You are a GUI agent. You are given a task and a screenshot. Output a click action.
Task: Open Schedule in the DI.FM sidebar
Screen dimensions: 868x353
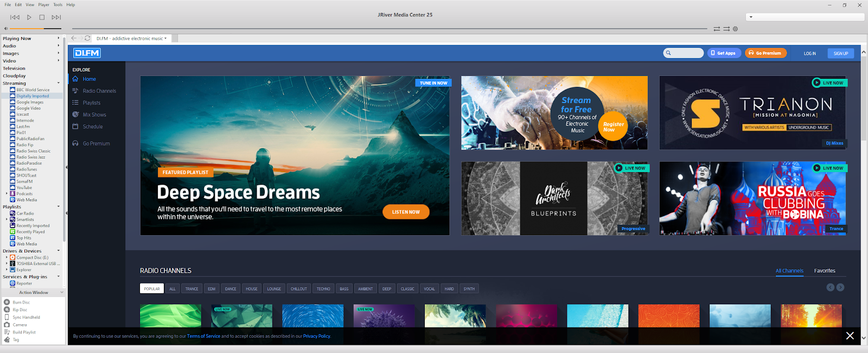(92, 127)
